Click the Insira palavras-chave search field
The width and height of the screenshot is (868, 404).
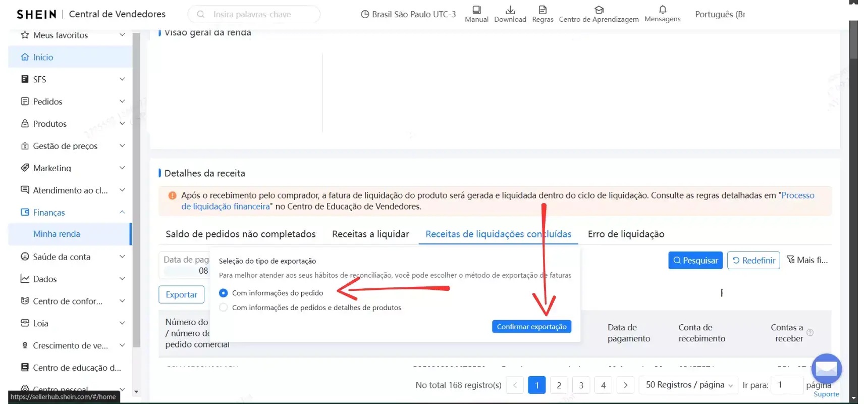click(254, 14)
